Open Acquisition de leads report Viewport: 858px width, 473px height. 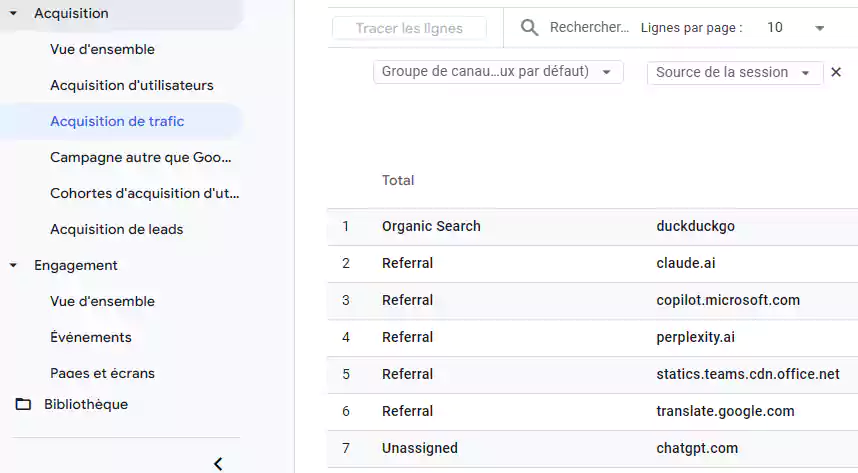tap(117, 229)
